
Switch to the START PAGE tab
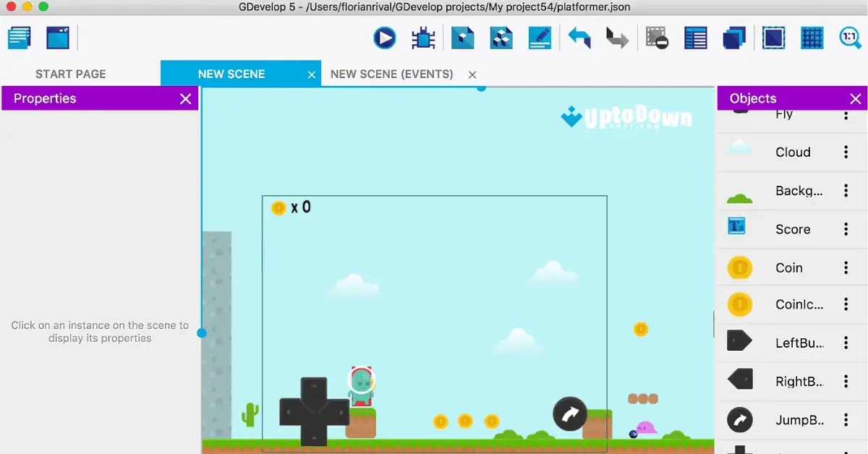coord(70,74)
